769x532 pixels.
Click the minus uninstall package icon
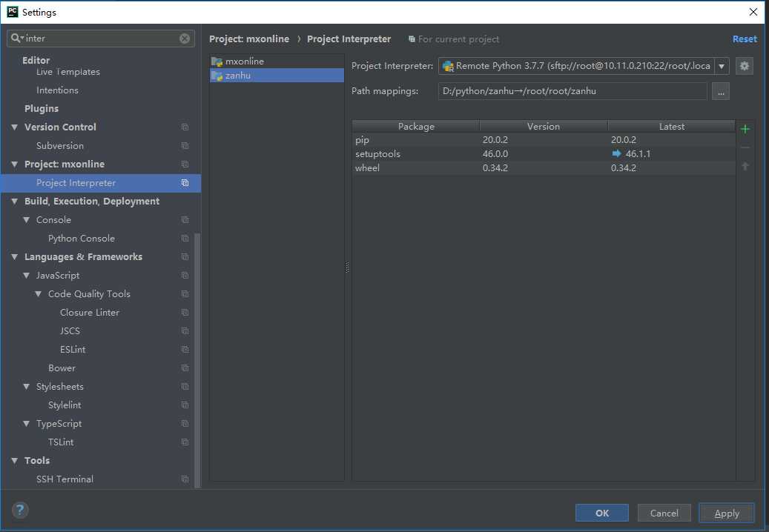coord(745,147)
